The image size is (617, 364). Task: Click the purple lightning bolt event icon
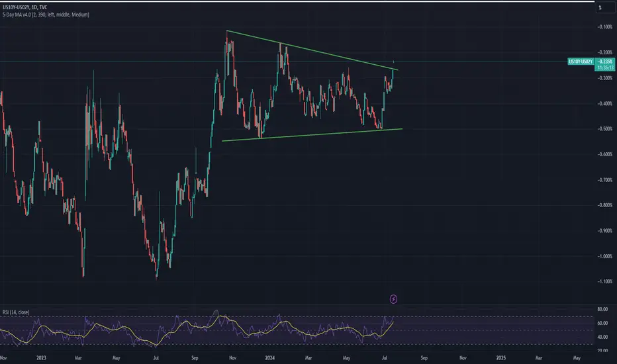[x=393, y=299]
